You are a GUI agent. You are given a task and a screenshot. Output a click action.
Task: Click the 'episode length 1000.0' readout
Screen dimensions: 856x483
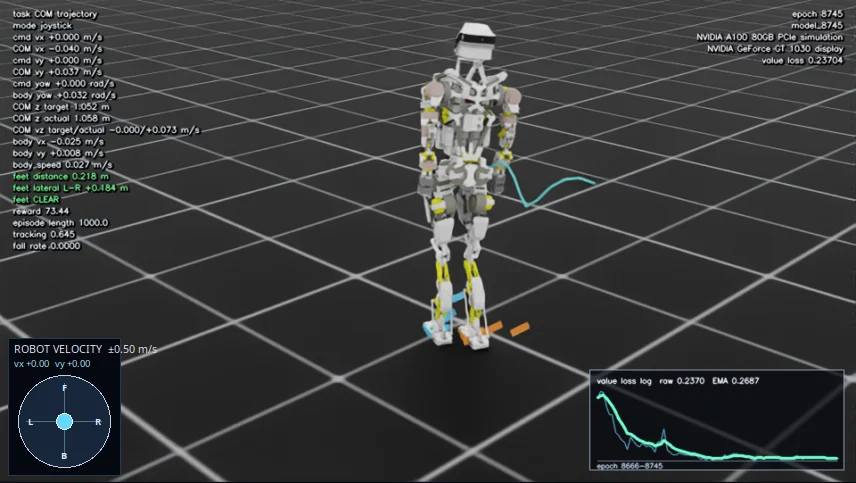(x=61, y=223)
